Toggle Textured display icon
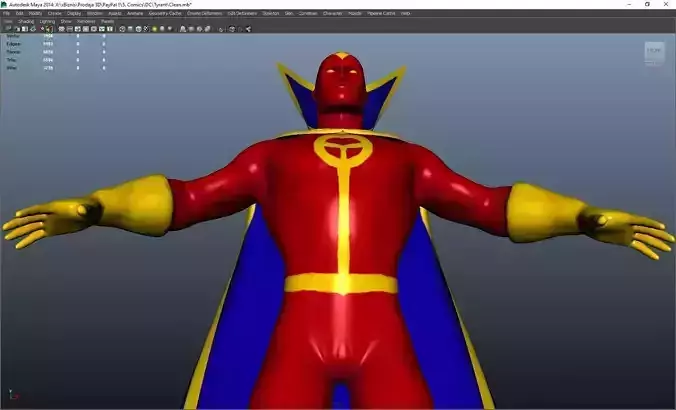The height and width of the screenshot is (410, 676). click(x=154, y=29)
